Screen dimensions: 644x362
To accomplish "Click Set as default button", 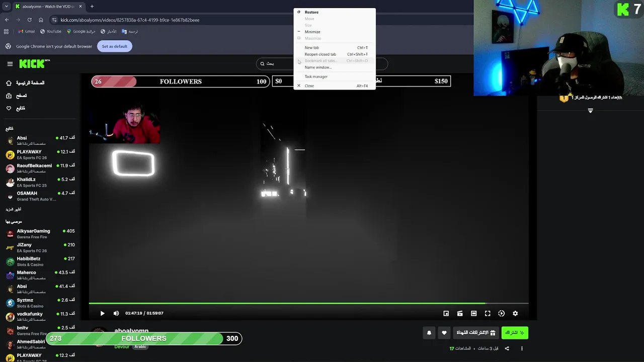I will coord(115,46).
